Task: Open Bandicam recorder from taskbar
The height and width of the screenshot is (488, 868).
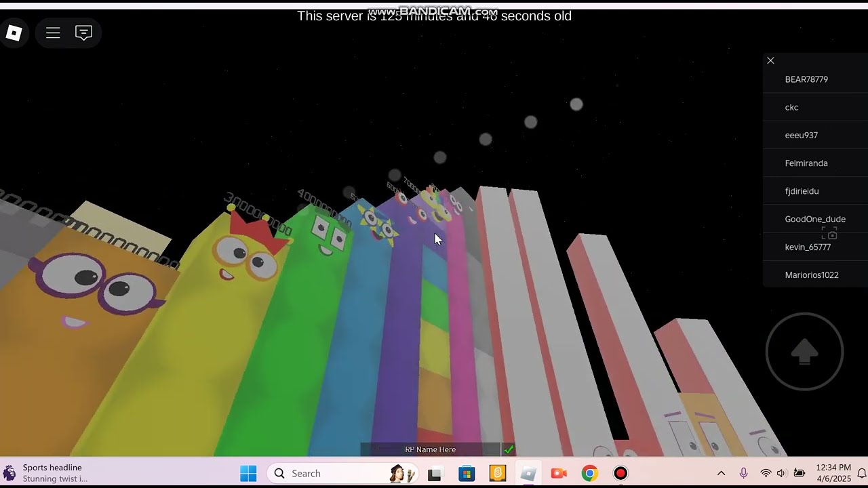Action: pos(620,473)
